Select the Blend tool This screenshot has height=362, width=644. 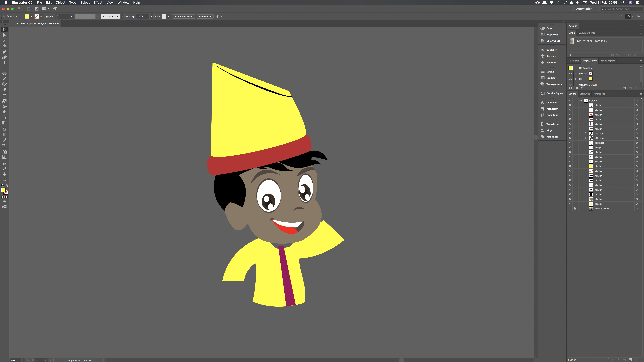pos(4,145)
